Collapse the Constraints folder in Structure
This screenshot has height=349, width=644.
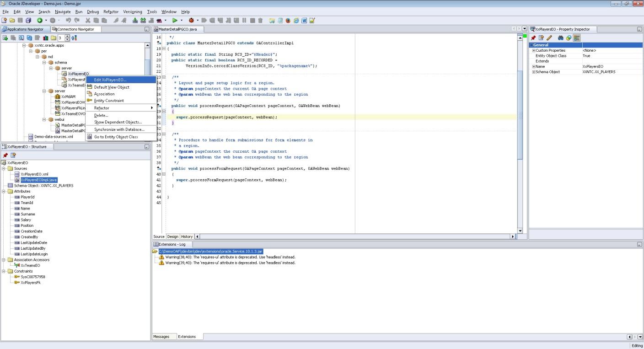(x=4, y=271)
